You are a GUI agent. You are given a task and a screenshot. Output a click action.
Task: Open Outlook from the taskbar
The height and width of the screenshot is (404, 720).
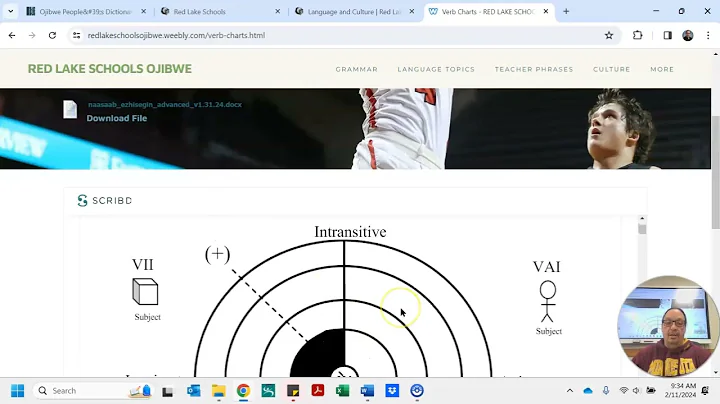click(193, 391)
